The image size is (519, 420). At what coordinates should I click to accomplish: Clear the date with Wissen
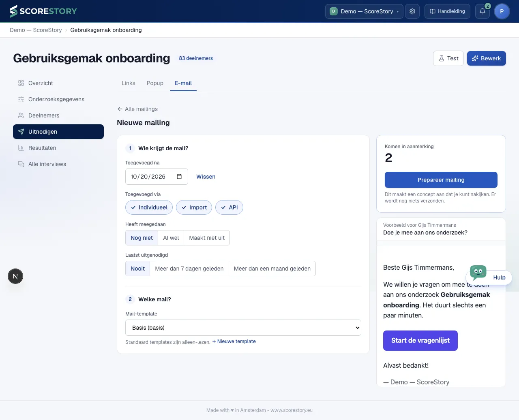(x=206, y=177)
